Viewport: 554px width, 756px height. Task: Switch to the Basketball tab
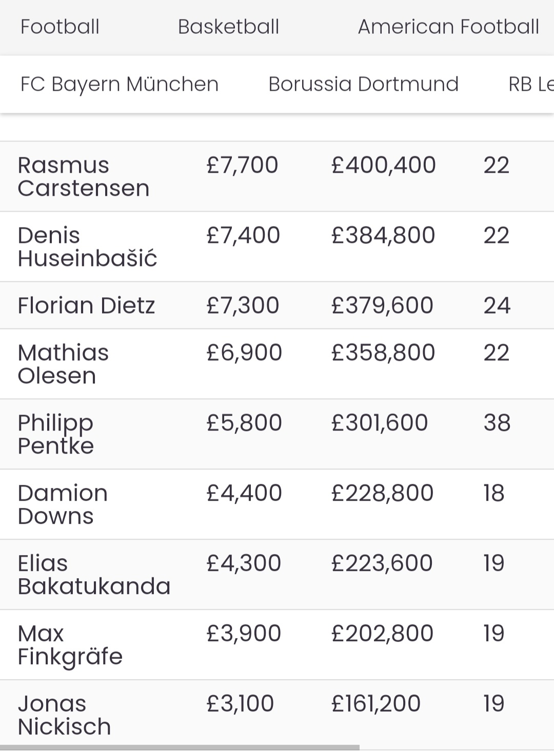click(229, 27)
